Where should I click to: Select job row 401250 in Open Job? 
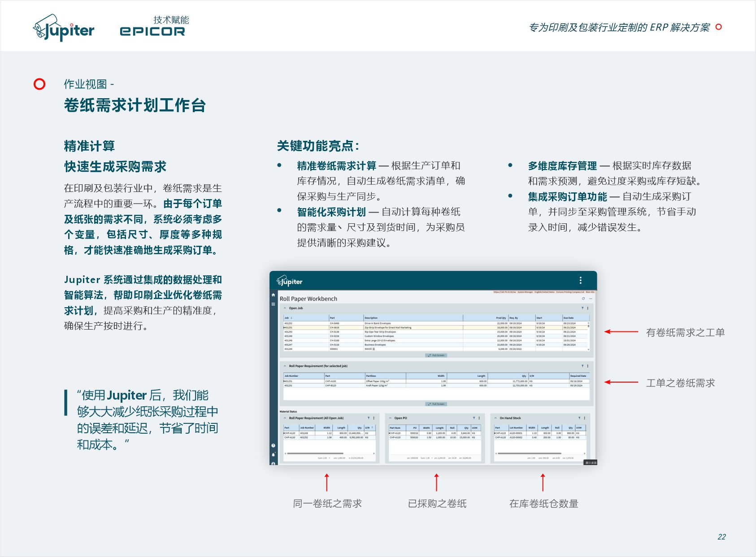pos(435,332)
